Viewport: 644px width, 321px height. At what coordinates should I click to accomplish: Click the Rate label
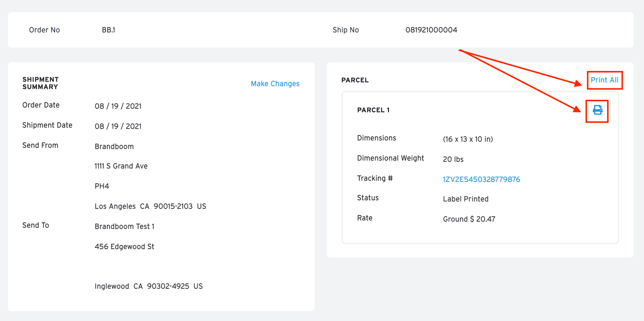pos(365,218)
